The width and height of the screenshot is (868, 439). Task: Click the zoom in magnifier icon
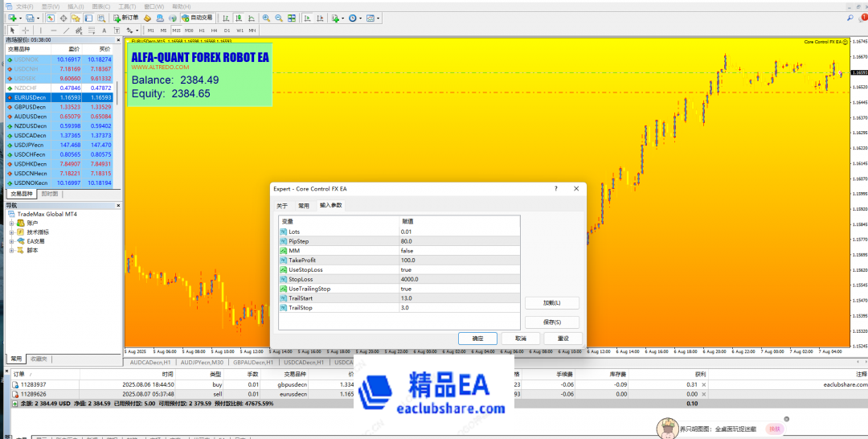pyautogui.click(x=266, y=18)
